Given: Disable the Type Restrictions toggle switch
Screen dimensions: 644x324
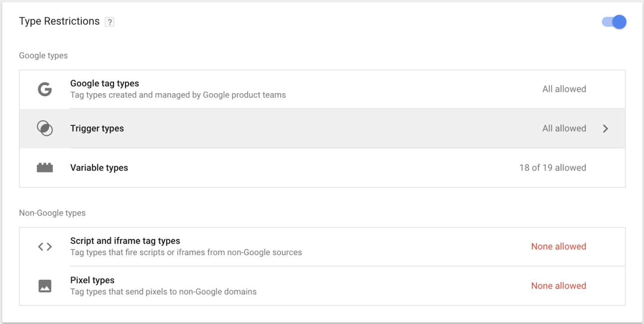Looking at the screenshot, I should coord(614,21).
